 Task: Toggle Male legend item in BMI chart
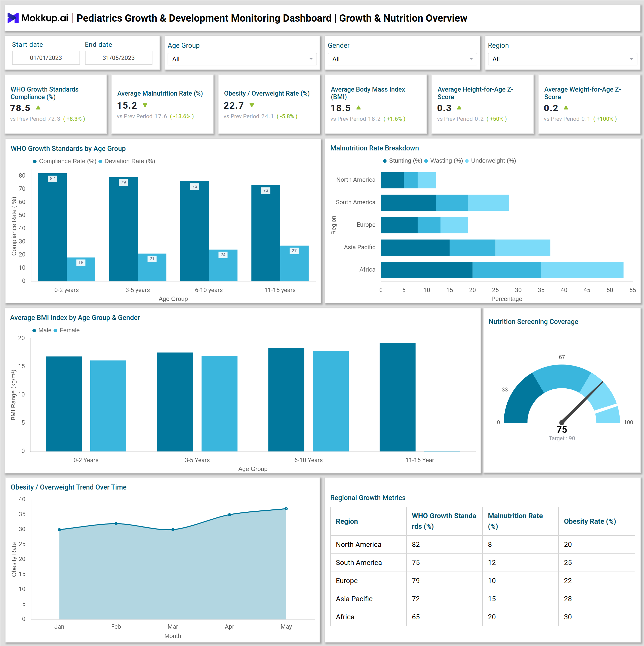click(42, 330)
